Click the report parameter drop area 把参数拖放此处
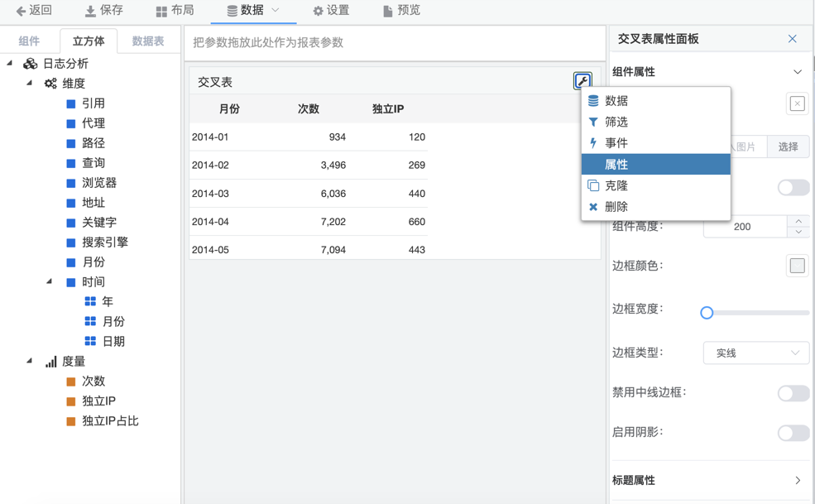Viewport: 815px width, 504px height. 395,43
